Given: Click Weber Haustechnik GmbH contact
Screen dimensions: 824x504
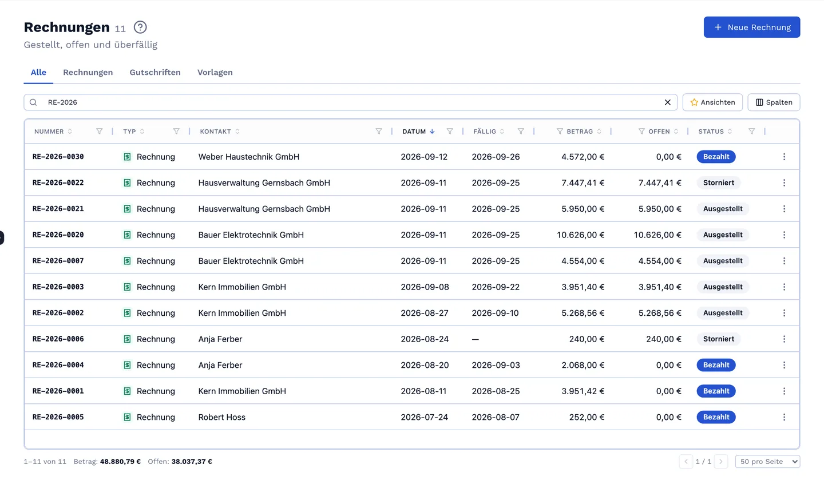Looking at the screenshot, I should [x=249, y=157].
